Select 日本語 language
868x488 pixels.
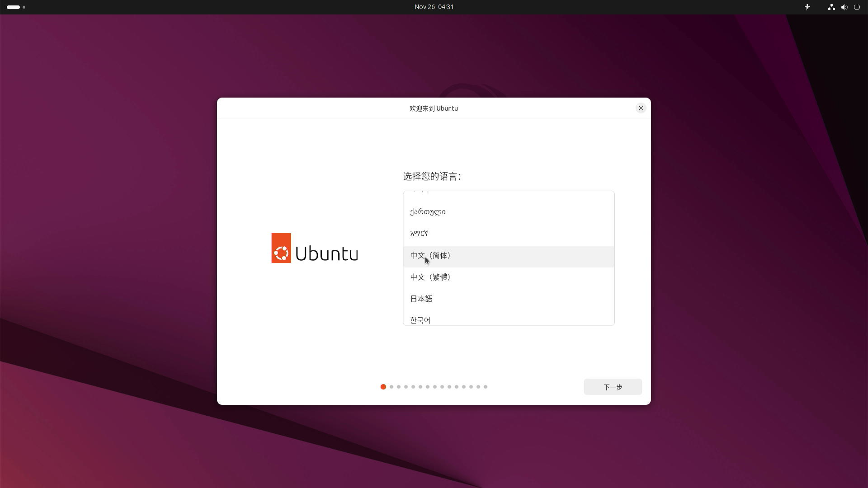(509, 299)
